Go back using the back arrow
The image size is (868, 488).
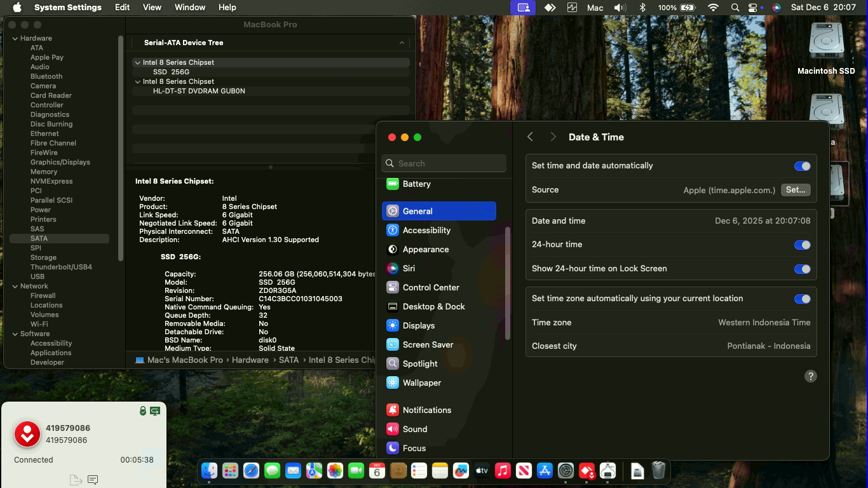pos(530,137)
